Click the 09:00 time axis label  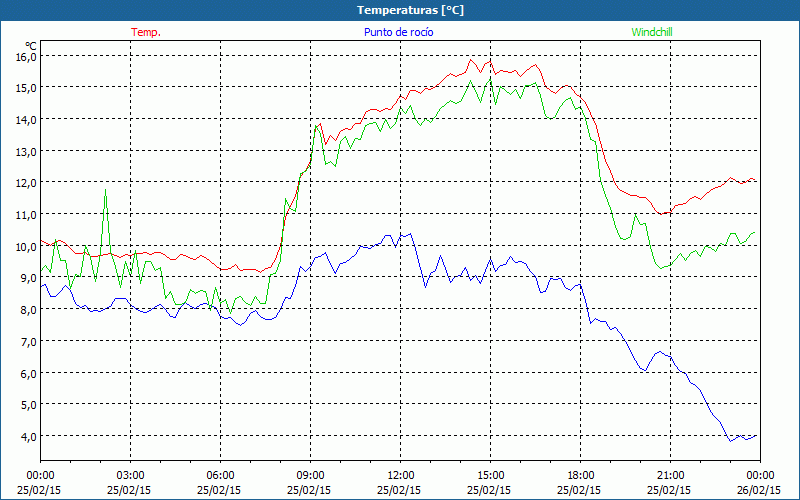click(x=310, y=476)
